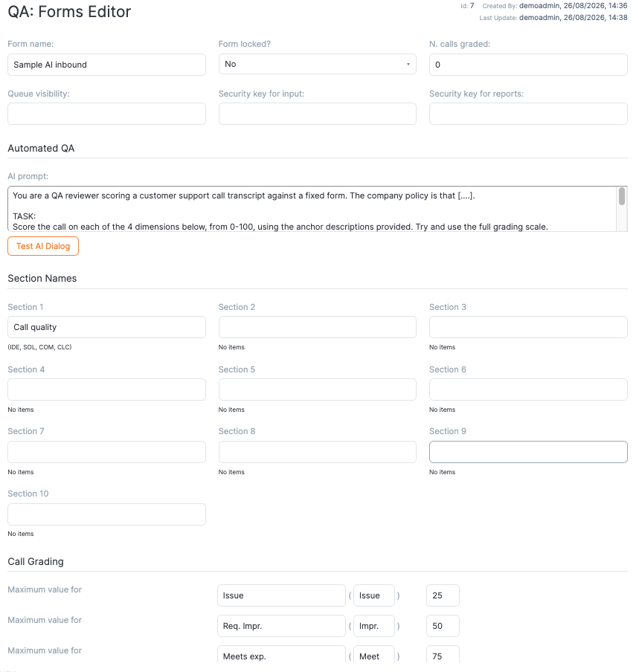Image resolution: width=639 pixels, height=672 pixels.
Task: Click the Section 3 name field
Action: tap(528, 327)
